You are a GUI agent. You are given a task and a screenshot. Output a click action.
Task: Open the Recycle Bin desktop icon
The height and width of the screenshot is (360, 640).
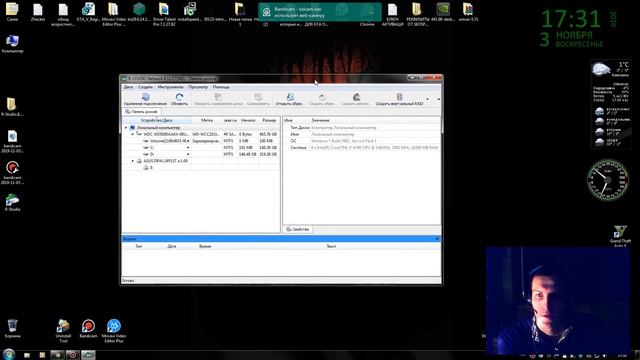12,329
